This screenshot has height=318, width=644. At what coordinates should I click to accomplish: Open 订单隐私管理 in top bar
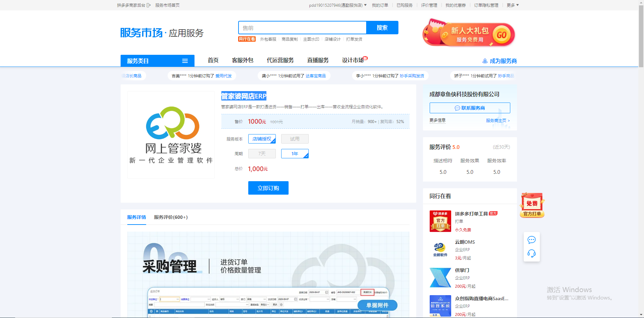(486, 5)
